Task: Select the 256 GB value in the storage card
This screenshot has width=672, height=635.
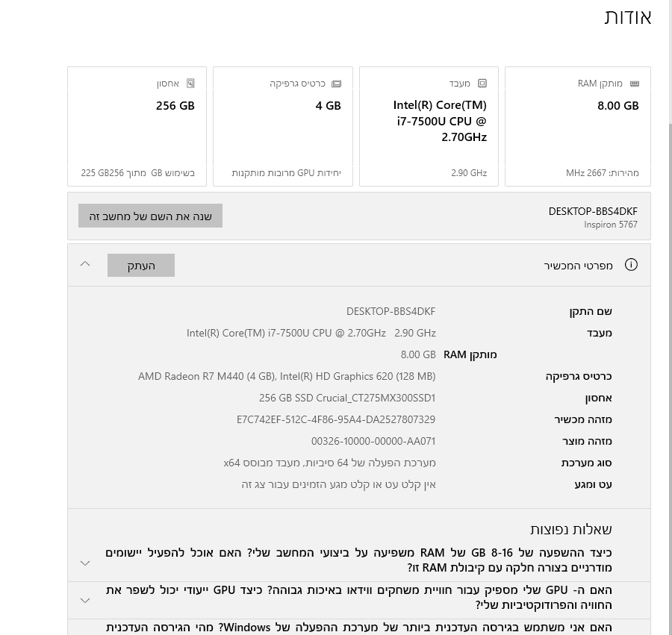Action: pyautogui.click(x=175, y=106)
